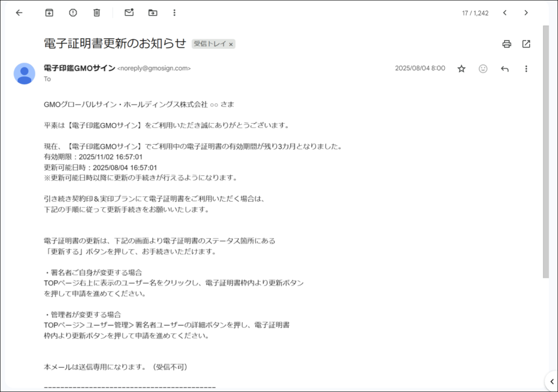
Task: Delete the GMO certificate email
Action: point(96,13)
